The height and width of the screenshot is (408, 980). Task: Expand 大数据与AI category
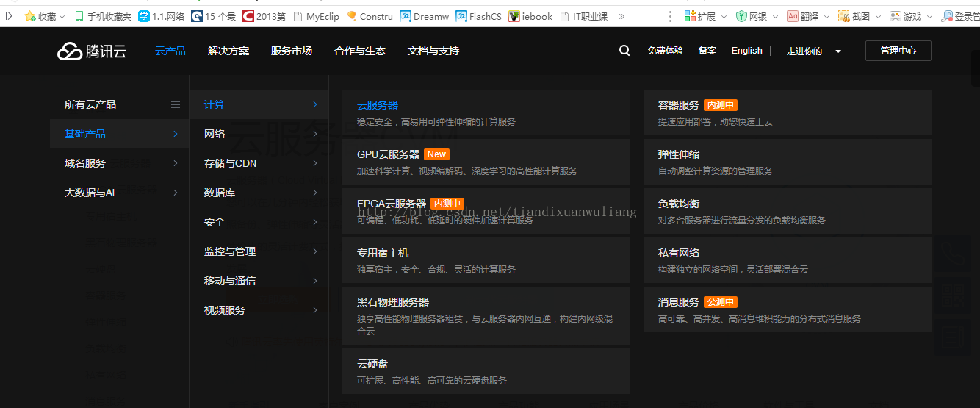[x=119, y=193]
